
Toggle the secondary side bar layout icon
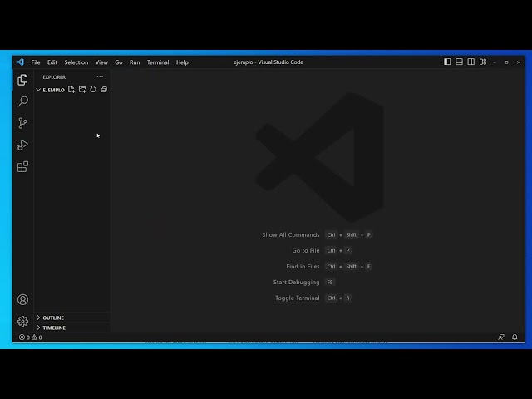click(x=471, y=62)
